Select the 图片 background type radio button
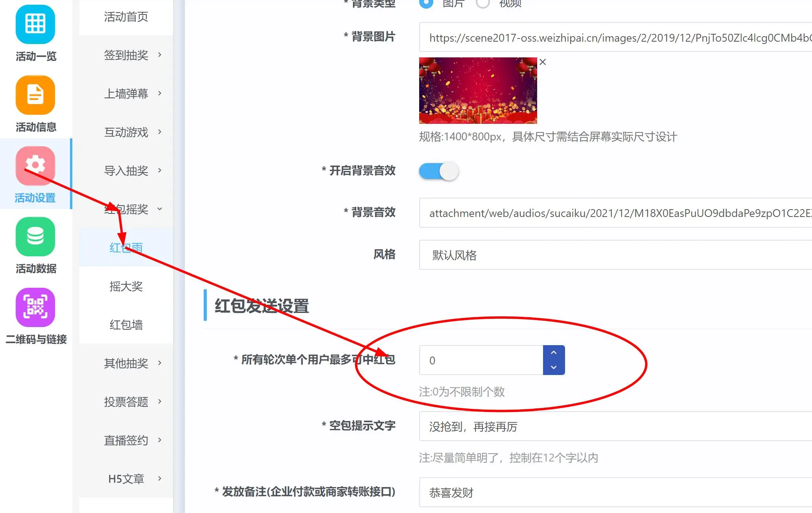The height and width of the screenshot is (513, 812). (x=426, y=3)
